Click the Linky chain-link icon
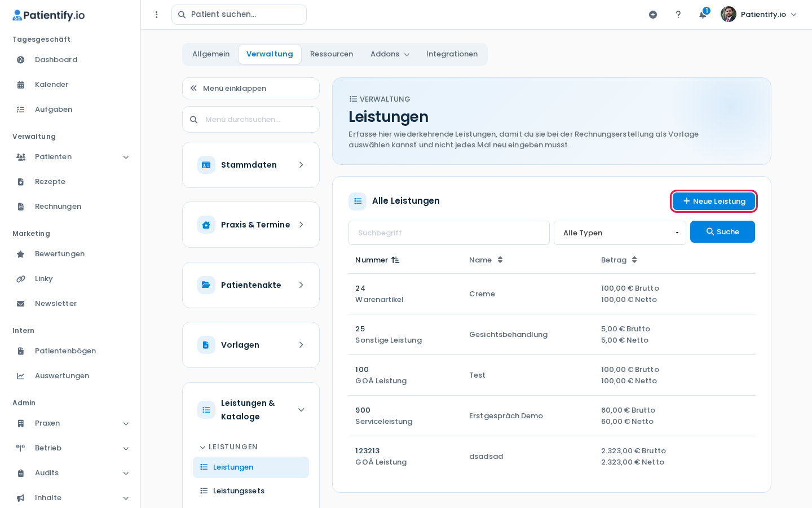This screenshot has width=812, height=508. pyautogui.click(x=21, y=279)
